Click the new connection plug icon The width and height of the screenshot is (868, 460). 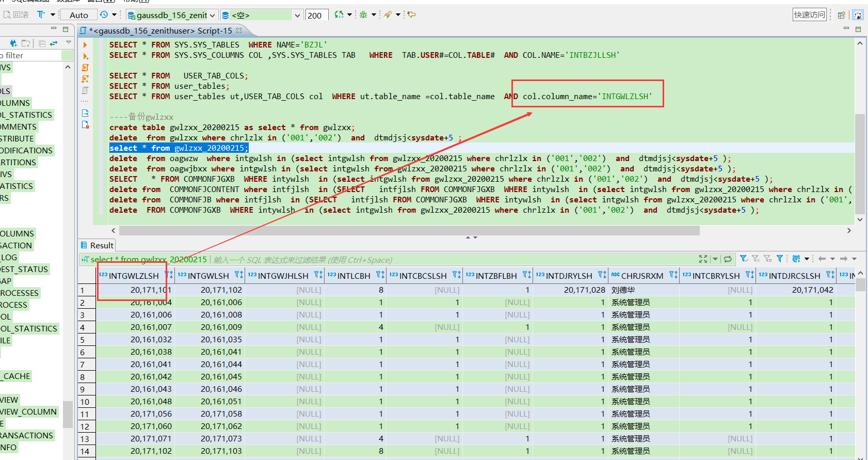pyautogui.click(x=13, y=43)
